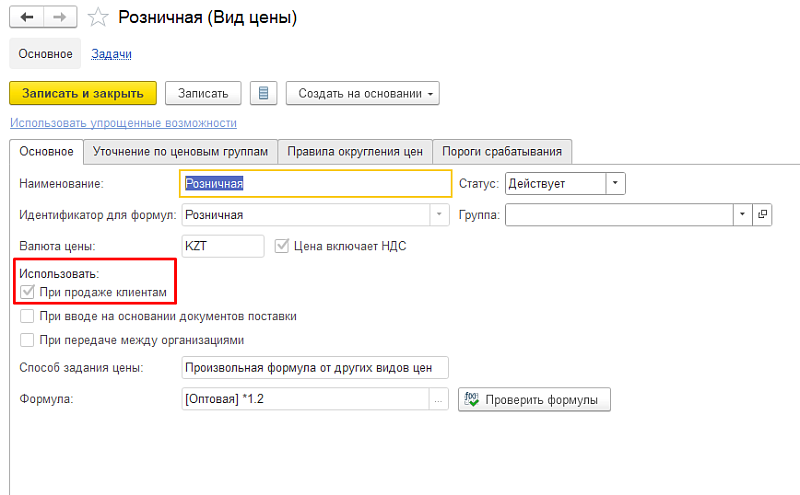Screen dimensions: 800x495
Task: Open the Группа field's open-item icon
Action: point(762,214)
